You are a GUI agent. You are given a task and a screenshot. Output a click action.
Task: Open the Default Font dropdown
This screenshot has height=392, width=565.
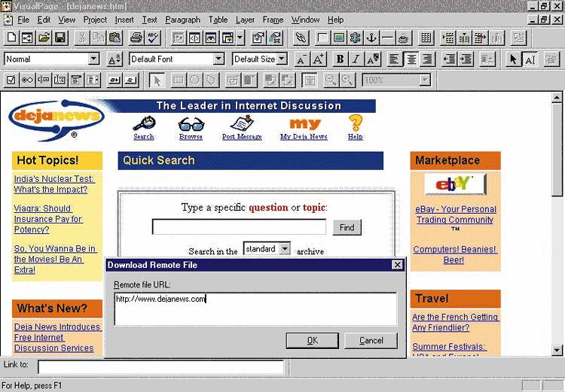click(x=218, y=59)
